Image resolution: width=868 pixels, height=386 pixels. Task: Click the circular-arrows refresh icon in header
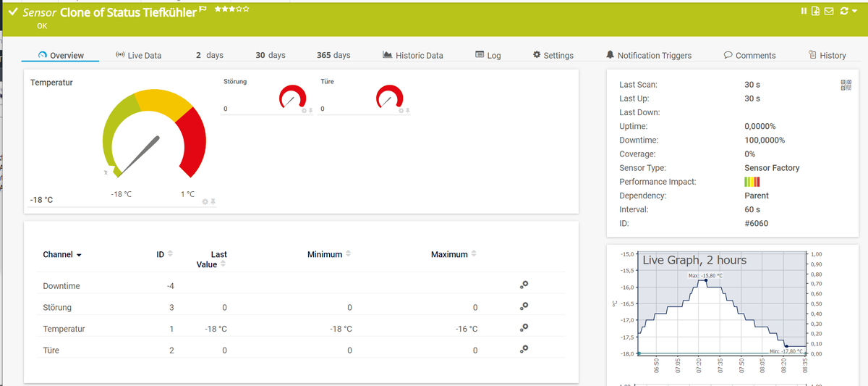click(x=844, y=11)
